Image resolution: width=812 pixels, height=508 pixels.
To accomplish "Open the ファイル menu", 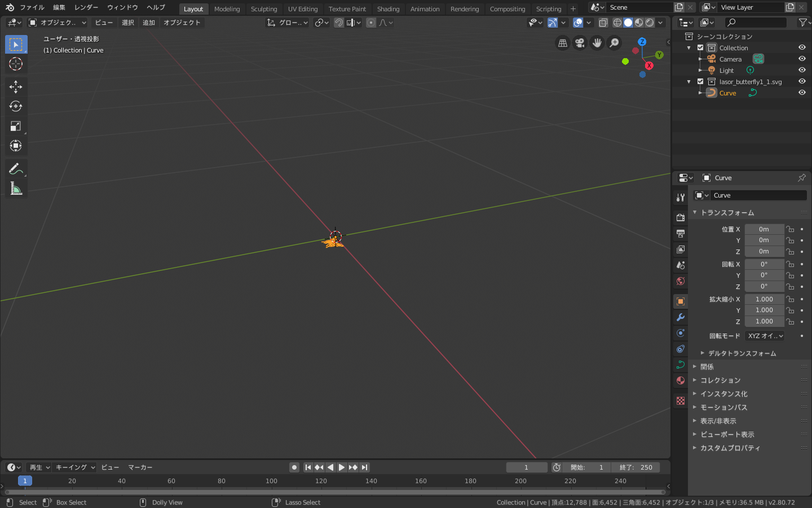I will (x=32, y=7).
